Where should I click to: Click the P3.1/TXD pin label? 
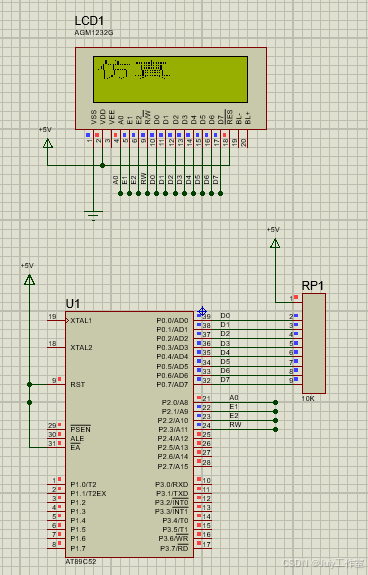[172, 494]
